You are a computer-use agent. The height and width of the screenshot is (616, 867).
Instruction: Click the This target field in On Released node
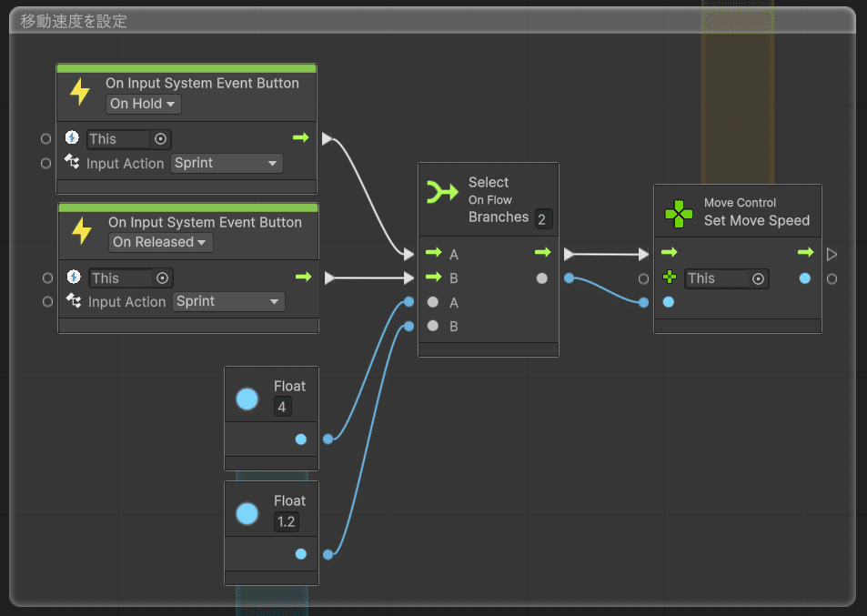[x=130, y=278]
